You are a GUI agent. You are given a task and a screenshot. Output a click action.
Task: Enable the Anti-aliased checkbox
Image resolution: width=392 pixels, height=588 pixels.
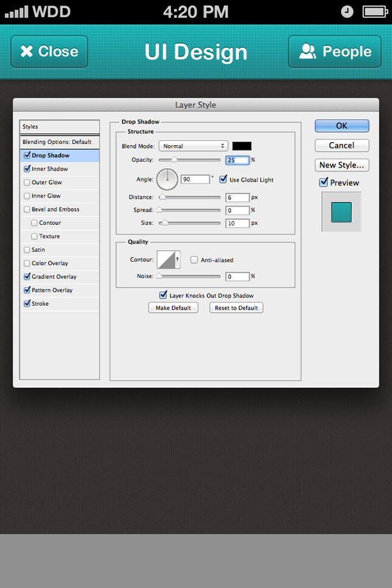tap(194, 260)
